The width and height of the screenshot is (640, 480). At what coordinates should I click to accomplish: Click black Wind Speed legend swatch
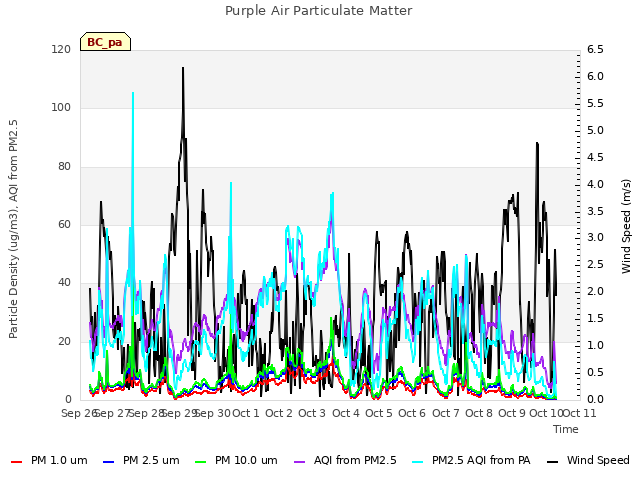click(552, 462)
